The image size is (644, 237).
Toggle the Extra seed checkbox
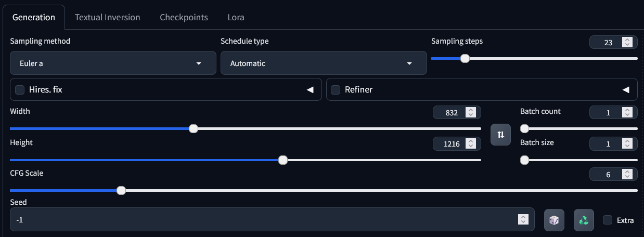pos(607,220)
